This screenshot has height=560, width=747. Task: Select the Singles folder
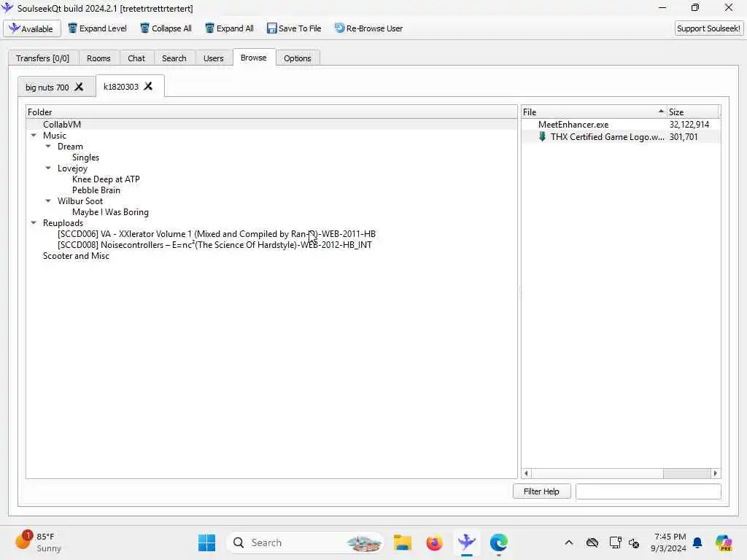[x=86, y=157]
